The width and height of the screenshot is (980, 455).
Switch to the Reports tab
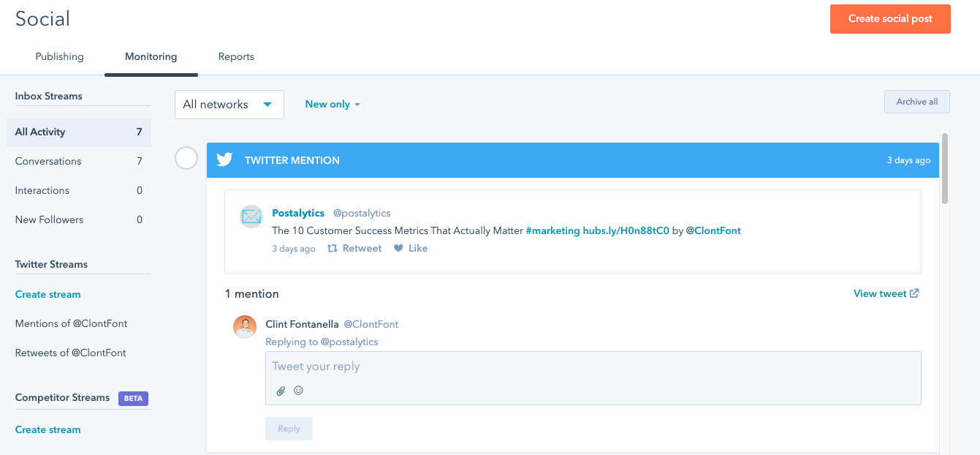[236, 56]
